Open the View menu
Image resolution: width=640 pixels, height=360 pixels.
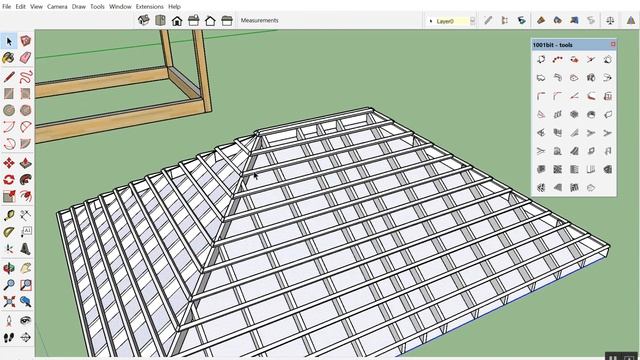[x=36, y=7]
